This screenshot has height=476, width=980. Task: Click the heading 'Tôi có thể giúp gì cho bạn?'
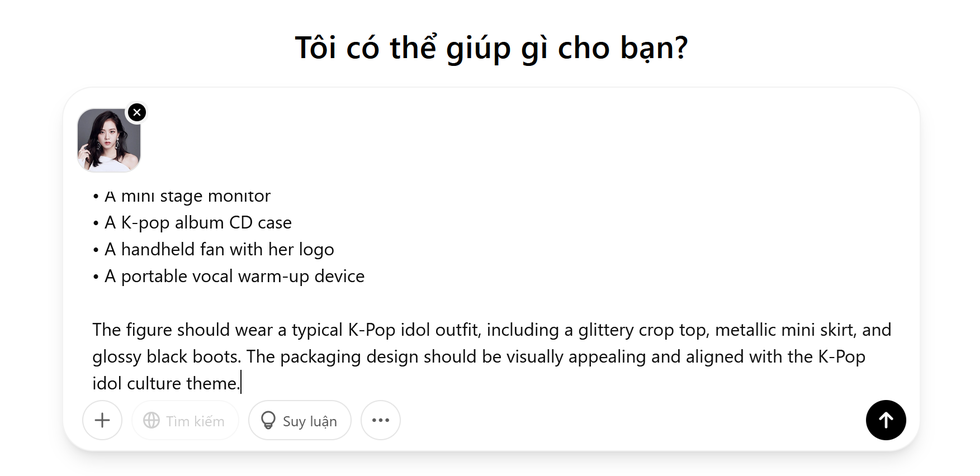tap(490, 47)
